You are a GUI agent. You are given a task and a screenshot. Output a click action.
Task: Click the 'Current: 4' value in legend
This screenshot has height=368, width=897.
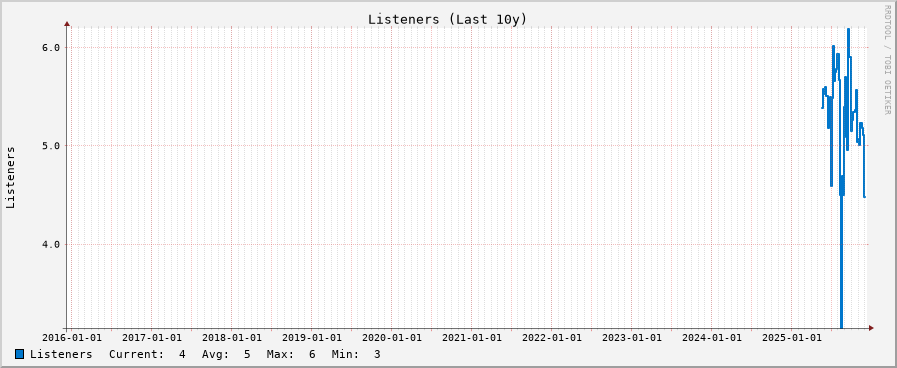[147, 354]
